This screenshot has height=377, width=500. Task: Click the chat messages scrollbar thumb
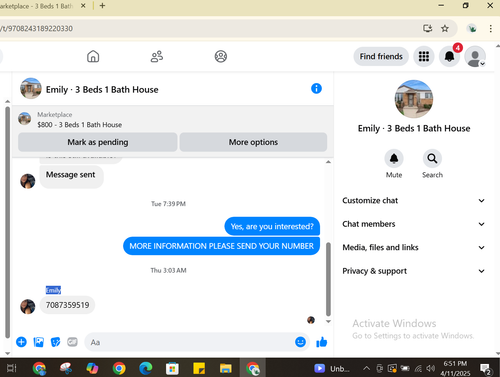(328, 279)
